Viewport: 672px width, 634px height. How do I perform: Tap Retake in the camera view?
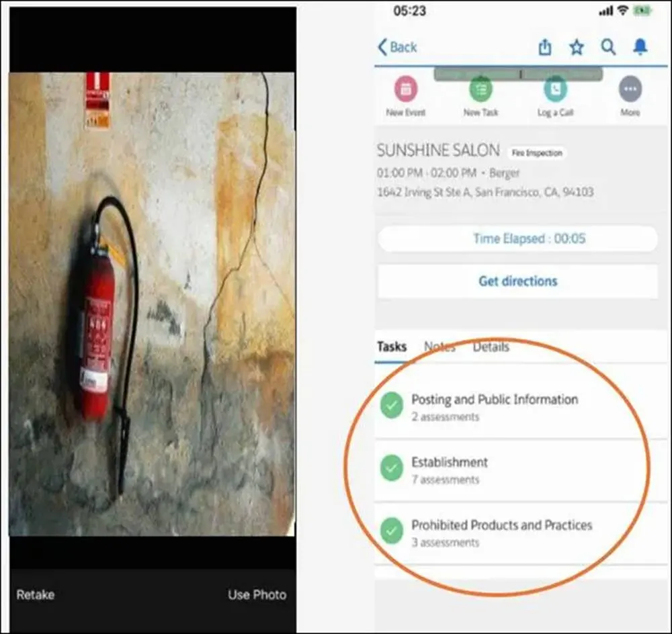36,594
